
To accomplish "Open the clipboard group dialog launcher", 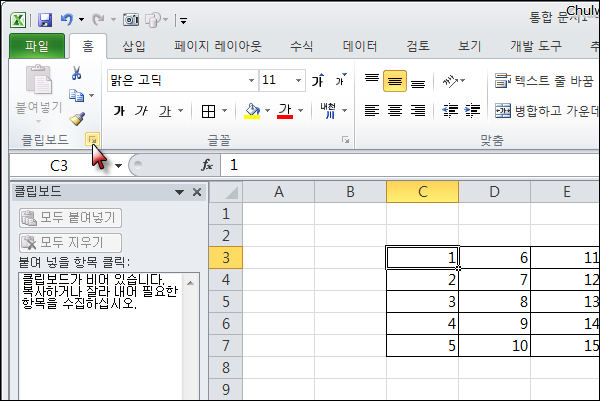I will point(92,140).
